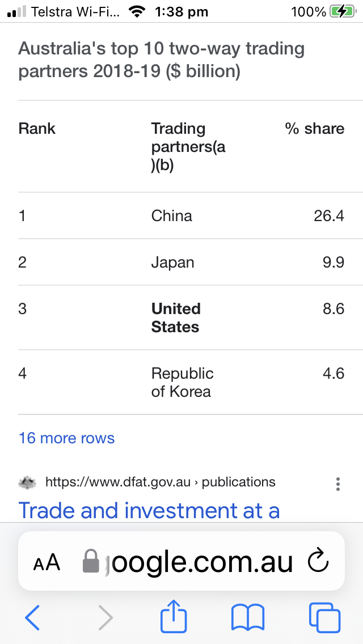Tap the google.com.au address field
The image size is (363, 644).
[x=181, y=561]
